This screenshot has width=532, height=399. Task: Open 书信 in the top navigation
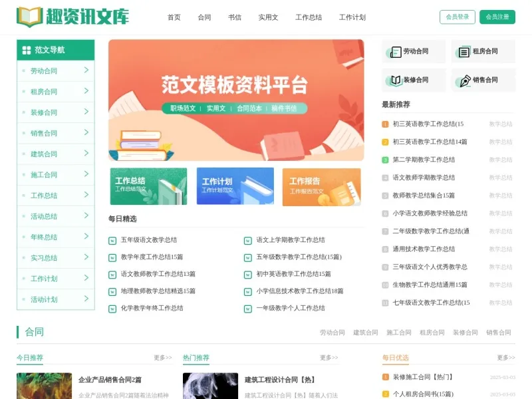(x=235, y=17)
